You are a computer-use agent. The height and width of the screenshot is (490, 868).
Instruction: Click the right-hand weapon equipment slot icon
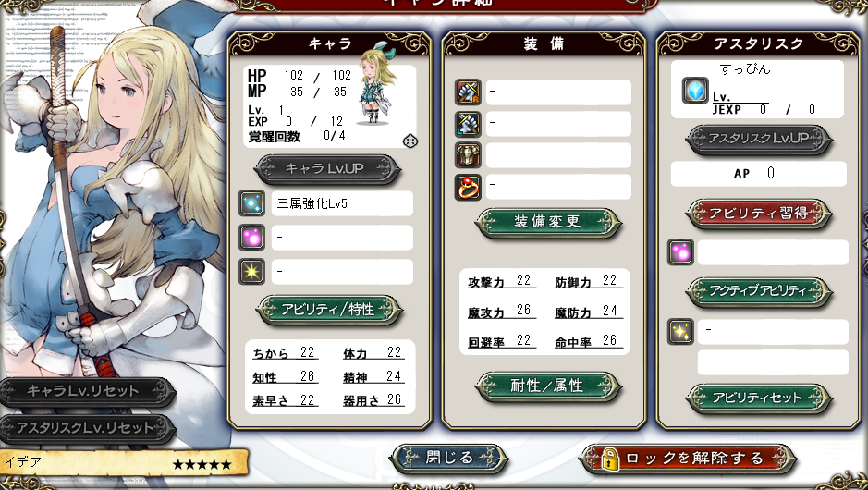pos(468,92)
